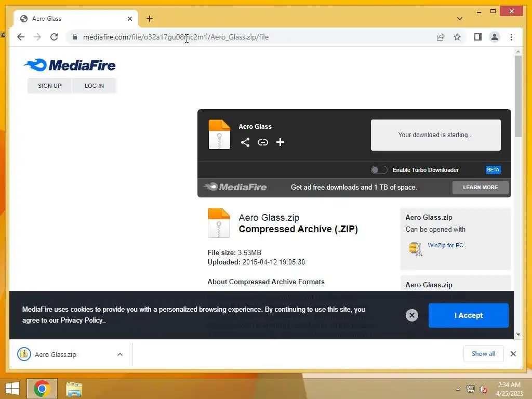
Task: Open the downloaded Aero Glass.zip
Action: (x=55, y=354)
